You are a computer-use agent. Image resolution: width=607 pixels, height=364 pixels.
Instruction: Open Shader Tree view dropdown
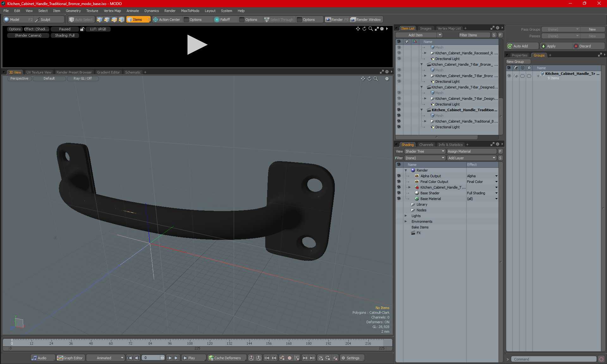pyautogui.click(x=425, y=151)
